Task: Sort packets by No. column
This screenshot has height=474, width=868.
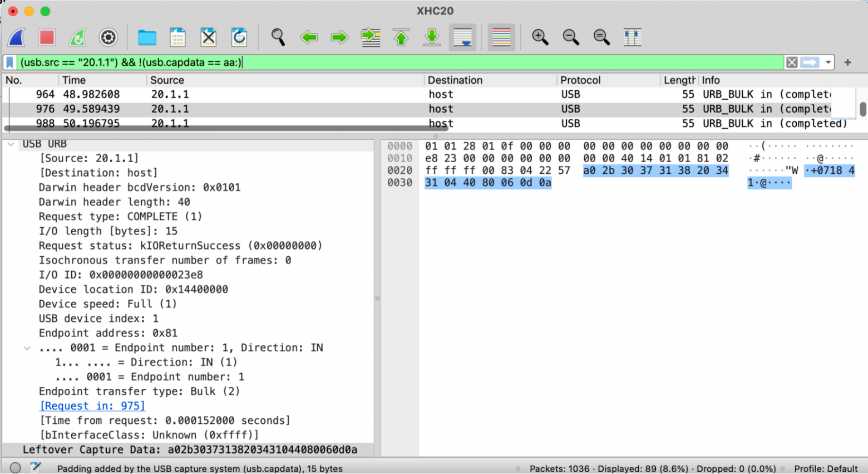Action: 30,80
